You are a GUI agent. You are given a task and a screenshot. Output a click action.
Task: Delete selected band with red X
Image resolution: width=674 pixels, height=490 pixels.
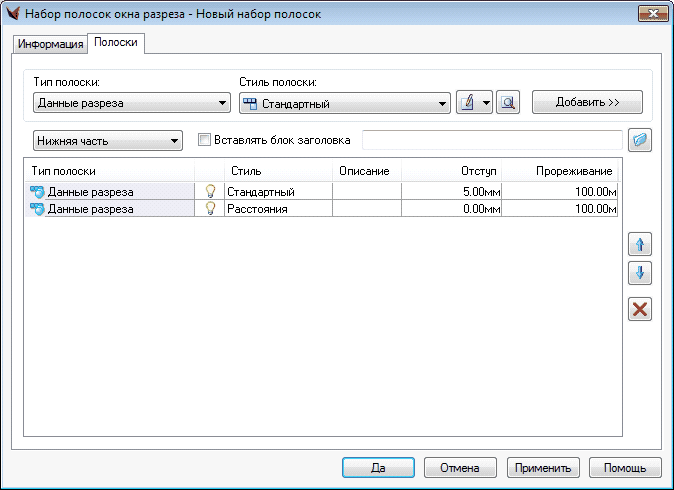[640, 309]
